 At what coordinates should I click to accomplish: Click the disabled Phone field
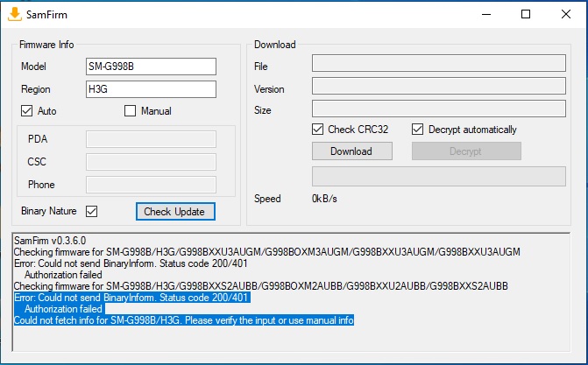(x=151, y=185)
